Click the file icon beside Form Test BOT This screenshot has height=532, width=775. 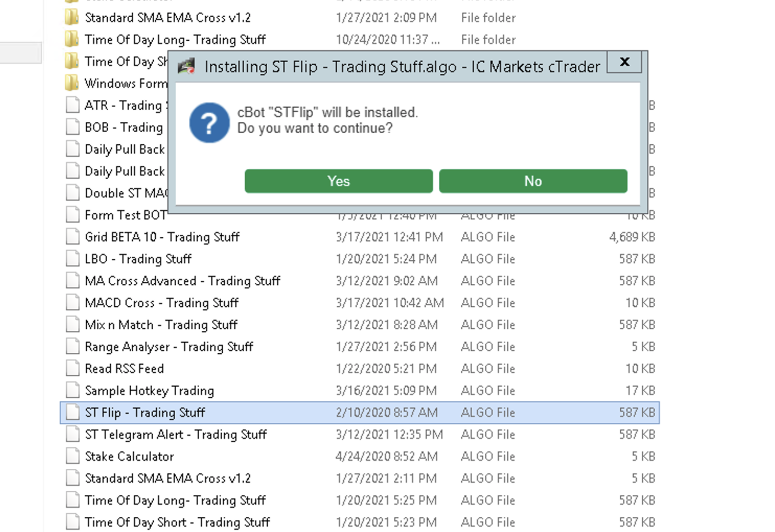(73, 215)
